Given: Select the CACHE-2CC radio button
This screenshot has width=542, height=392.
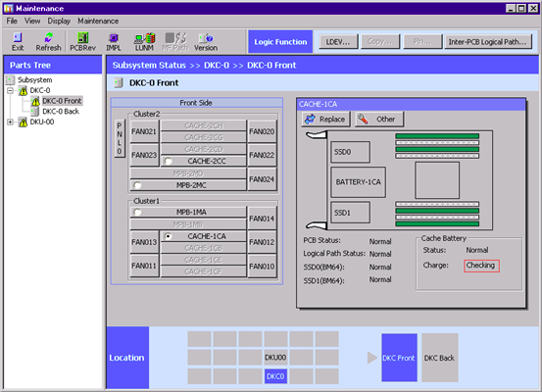Looking at the screenshot, I should click(x=168, y=161).
